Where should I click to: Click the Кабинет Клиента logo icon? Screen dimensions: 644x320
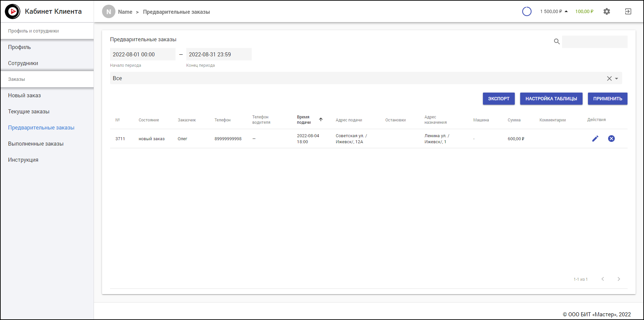[x=12, y=11]
